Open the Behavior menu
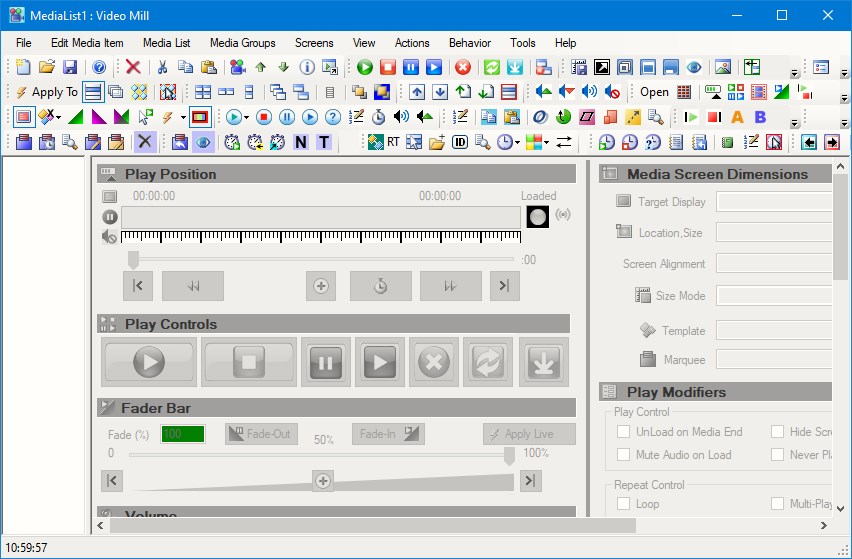The height and width of the screenshot is (559, 852). click(x=469, y=43)
